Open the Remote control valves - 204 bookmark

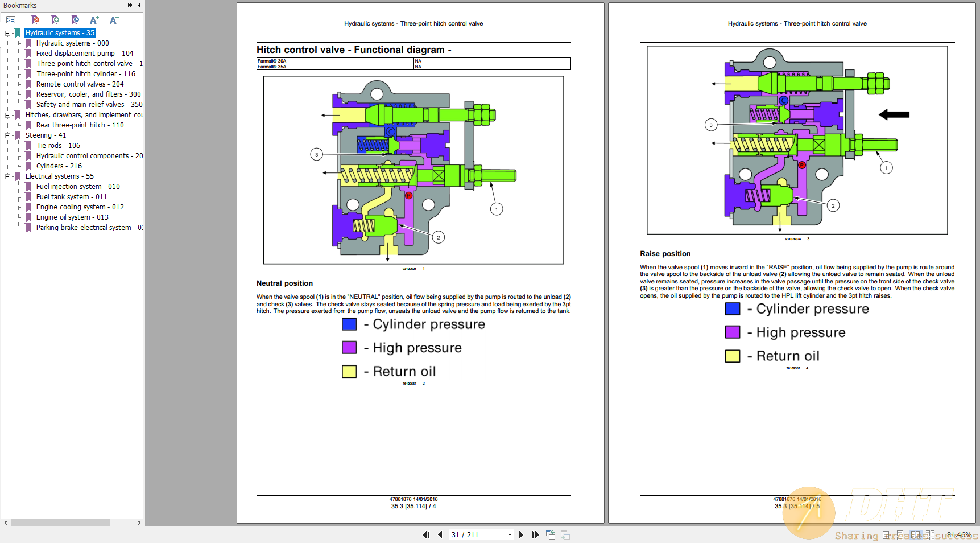click(80, 84)
